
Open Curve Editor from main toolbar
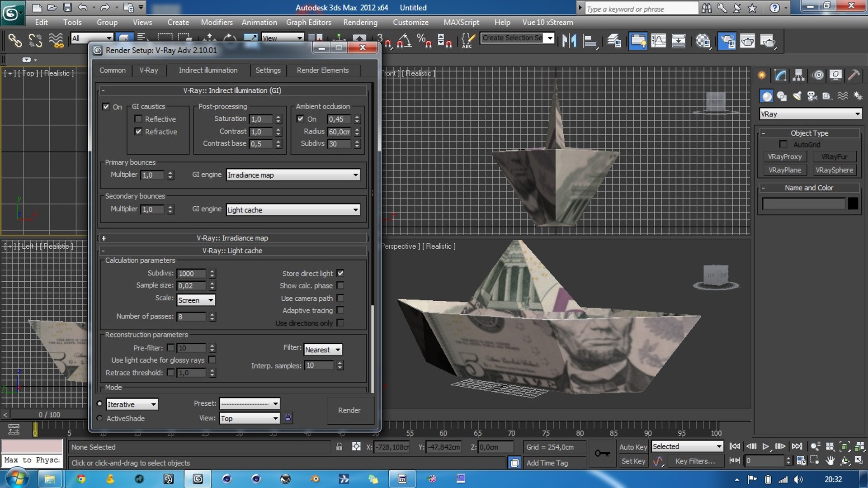(x=658, y=41)
